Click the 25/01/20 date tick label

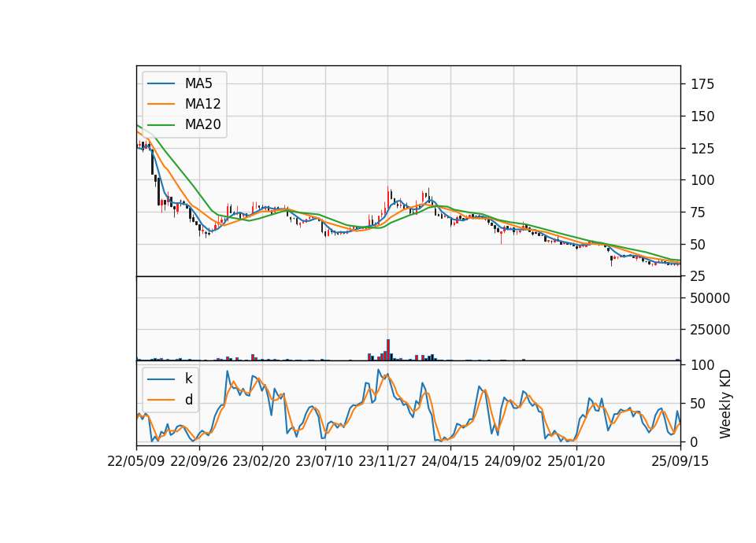(x=576, y=461)
